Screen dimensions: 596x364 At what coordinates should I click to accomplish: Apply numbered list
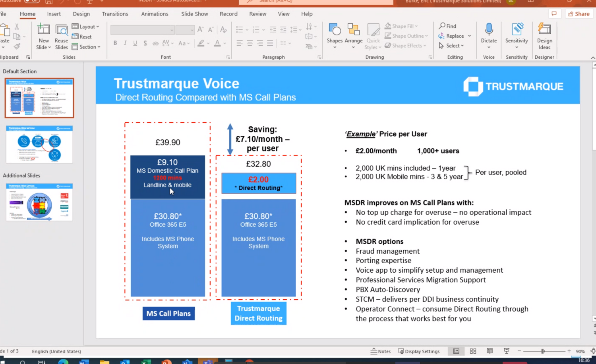(256, 30)
